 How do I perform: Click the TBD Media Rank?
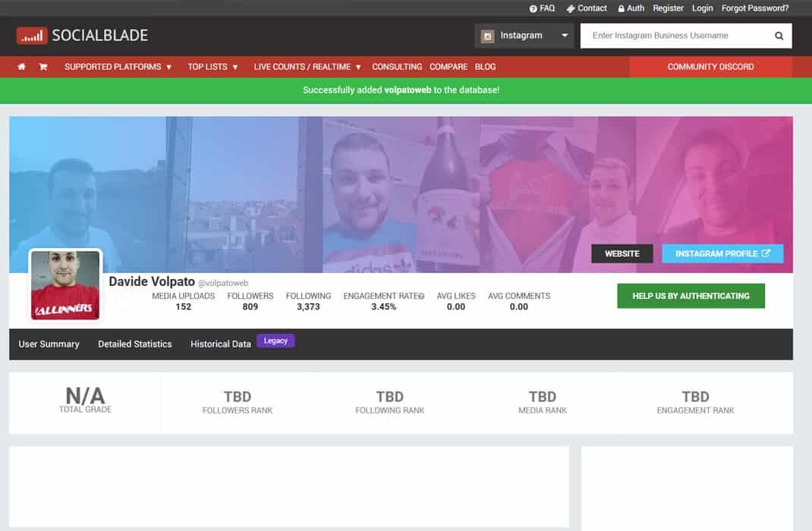click(542, 397)
